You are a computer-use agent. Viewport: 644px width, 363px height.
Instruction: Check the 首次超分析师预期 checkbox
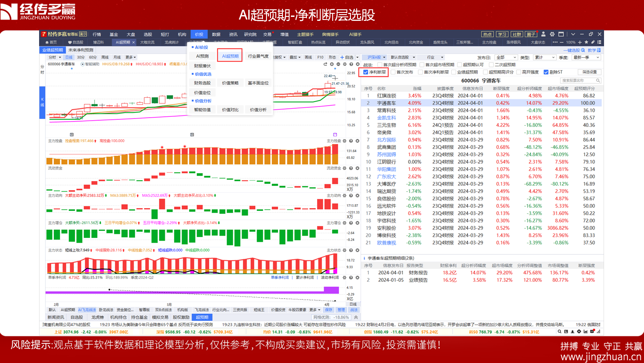(x=379, y=65)
